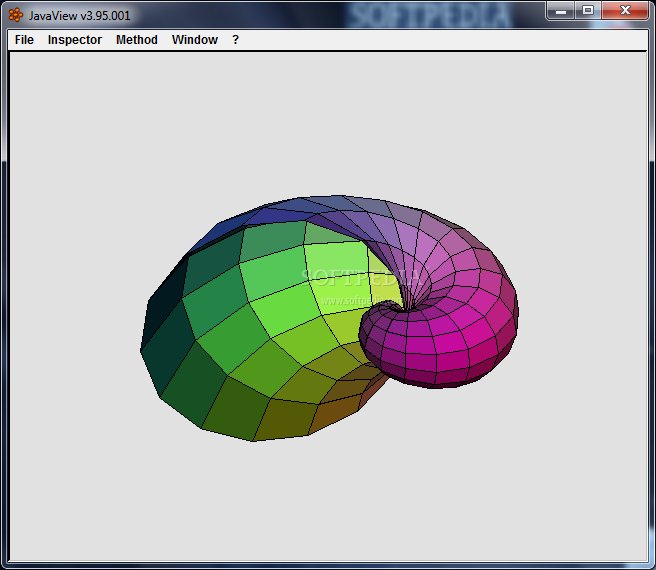The width and height of the screenshot is (656, 570).
Task: Open the Inspector menu
Action: click(74, 40)
